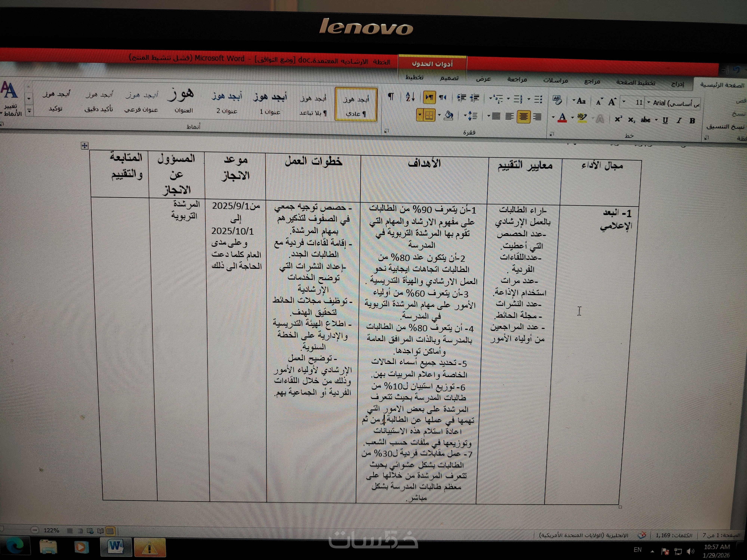Show paragraph marks with the pilcrow icon
This screenshot has height=560, width=747.
pos(391,97)
